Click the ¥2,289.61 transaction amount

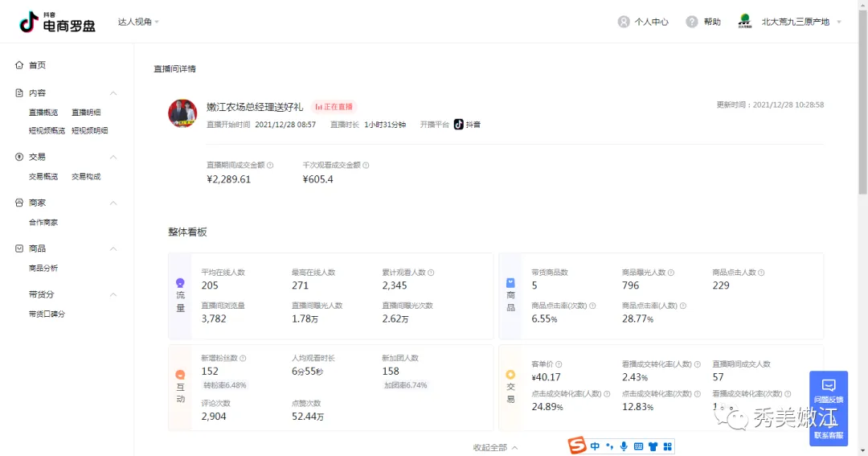pos(228,179)
